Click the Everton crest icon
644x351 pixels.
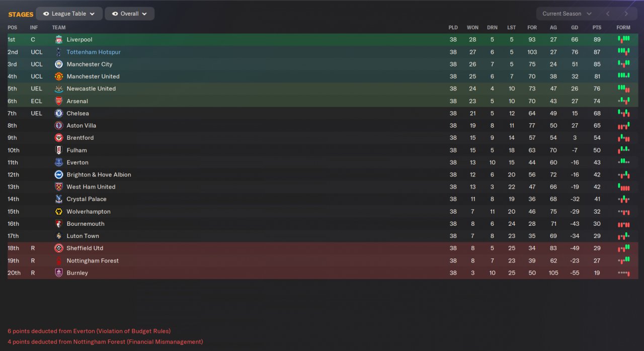point(59,162)
